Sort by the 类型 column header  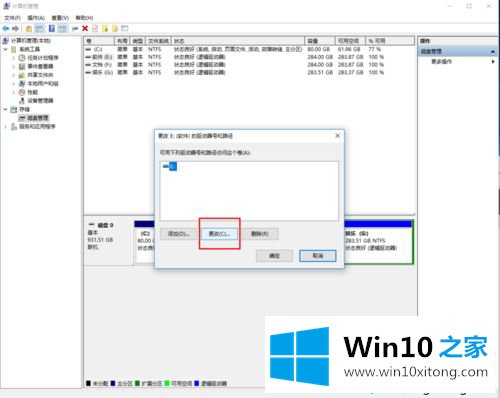[138, 41]
